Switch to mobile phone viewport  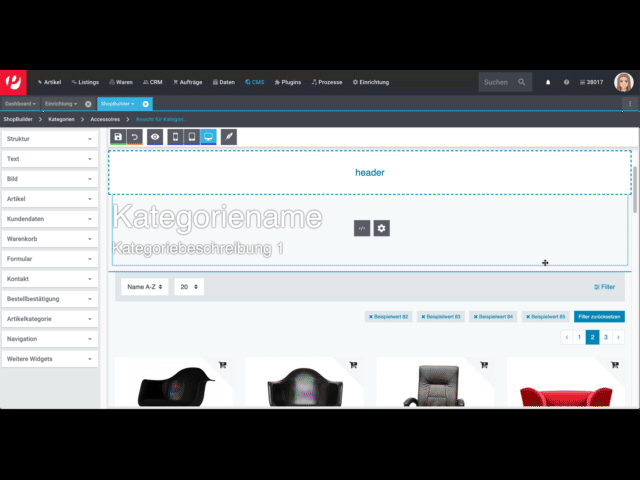pos(176,136)
